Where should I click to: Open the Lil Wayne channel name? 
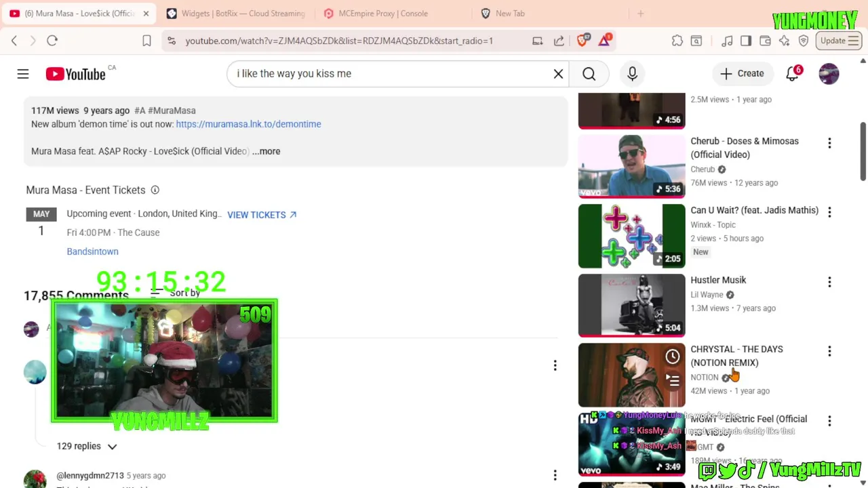(x=707, y=295)
